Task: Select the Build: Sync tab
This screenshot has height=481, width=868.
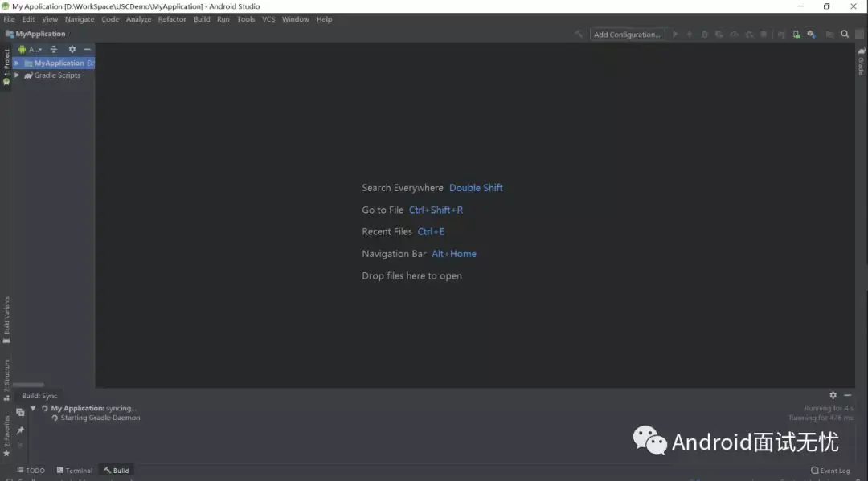Action: [x=39, y=396]
